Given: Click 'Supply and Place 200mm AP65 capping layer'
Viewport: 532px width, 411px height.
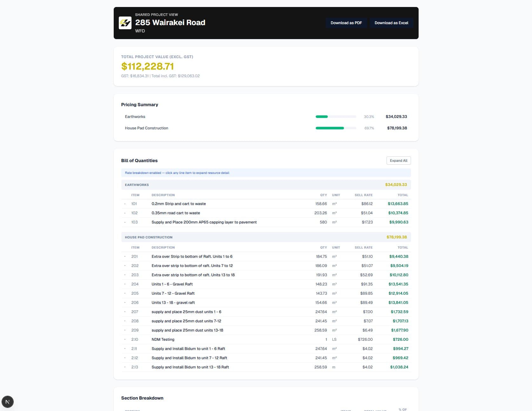Looking at the screenshot, I should point(204,222).
